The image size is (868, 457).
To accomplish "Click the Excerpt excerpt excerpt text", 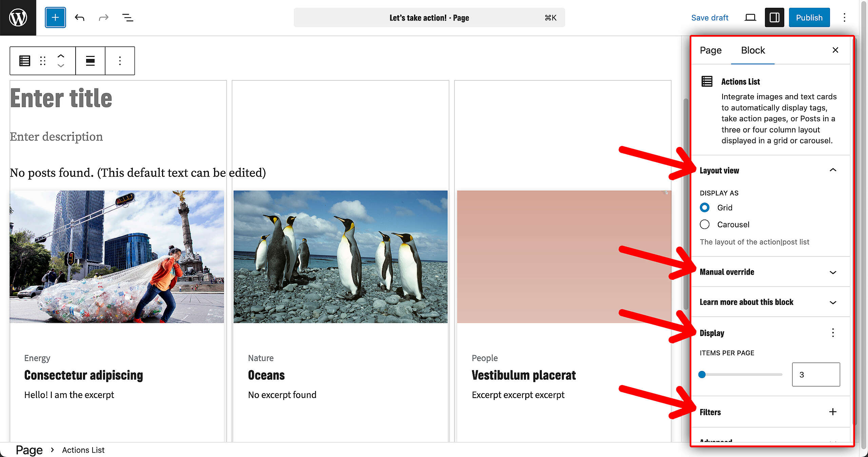I will pos(518,395).
